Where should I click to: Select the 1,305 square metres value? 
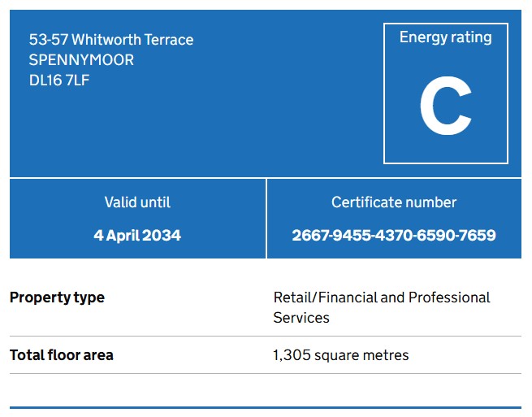[x=341, y=355]
